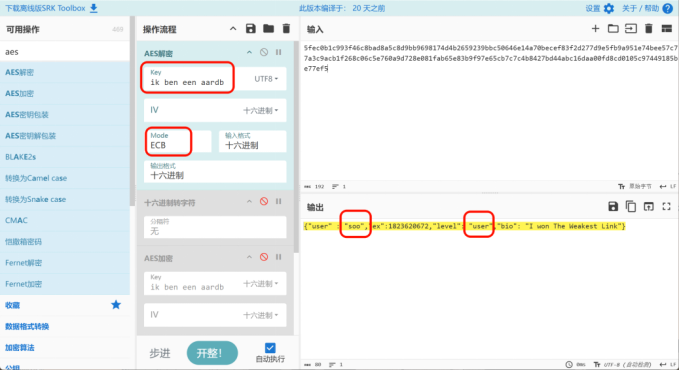Focus the operations search box with aes

(x=65, y=52)
